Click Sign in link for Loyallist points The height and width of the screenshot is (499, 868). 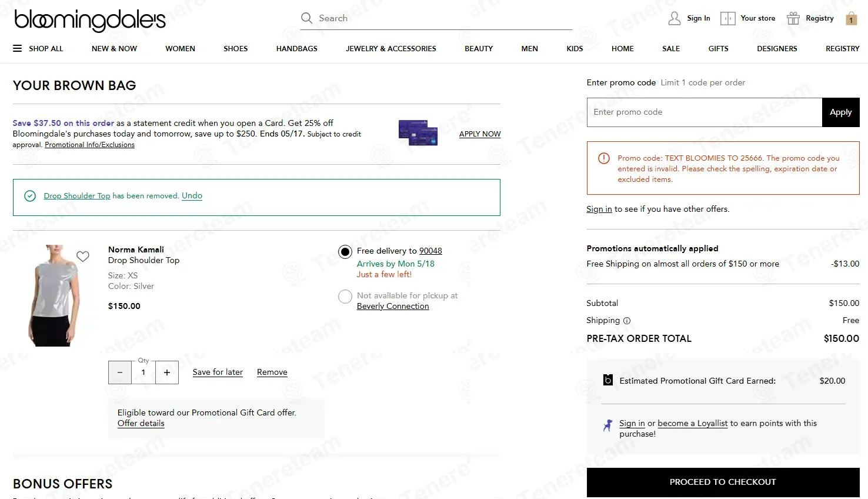632,423
